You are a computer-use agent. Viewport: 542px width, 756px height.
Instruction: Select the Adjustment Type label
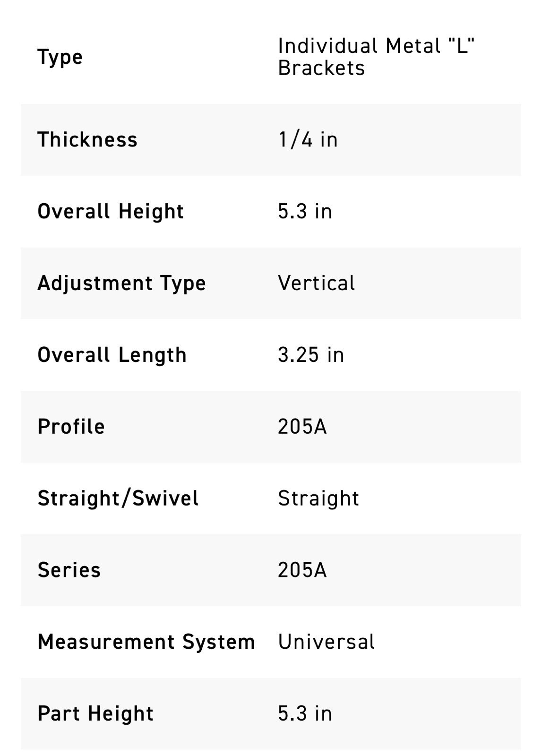pyautogui.click(x=122, y=283)
